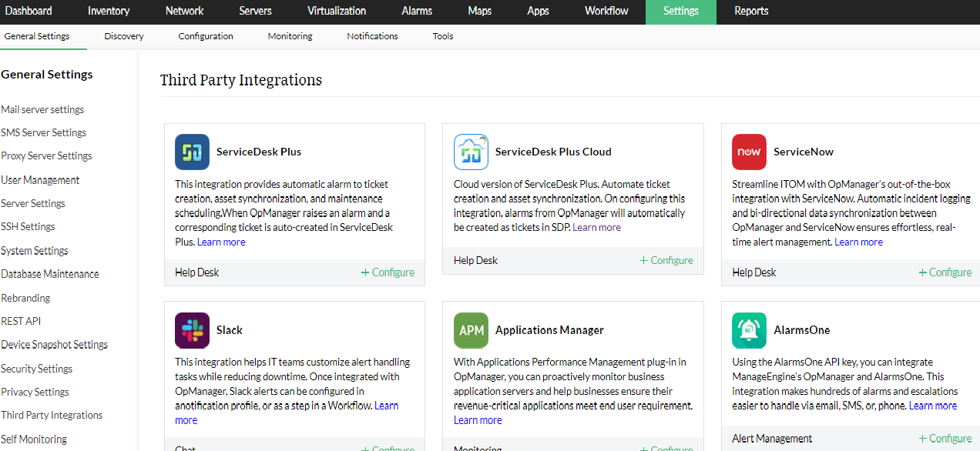Click the plus icon beside ServiceNow's Configure
This screenshot has height=451, width=980.
[x=921, y=272]
